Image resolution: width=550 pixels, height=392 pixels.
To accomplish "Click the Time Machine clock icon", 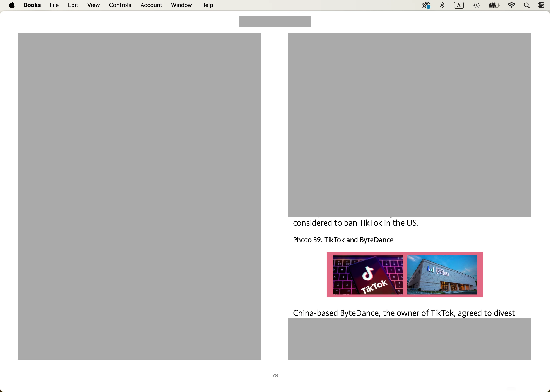I will tap(476, 5).
